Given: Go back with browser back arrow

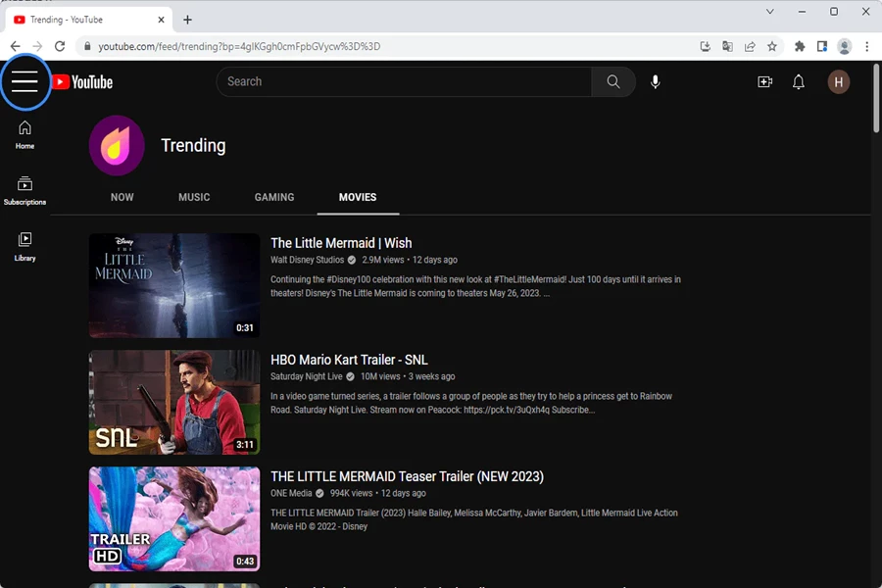Looking at the screenshot, I should tap(15, 46).
